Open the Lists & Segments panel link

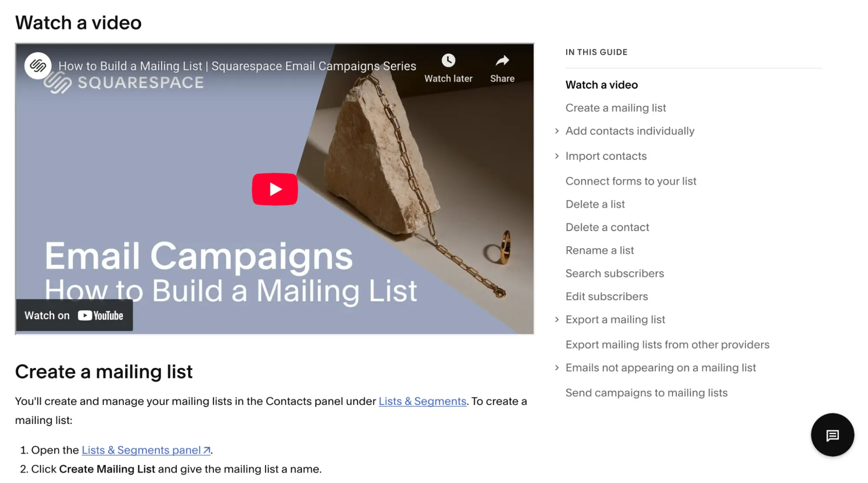[145, 450]
